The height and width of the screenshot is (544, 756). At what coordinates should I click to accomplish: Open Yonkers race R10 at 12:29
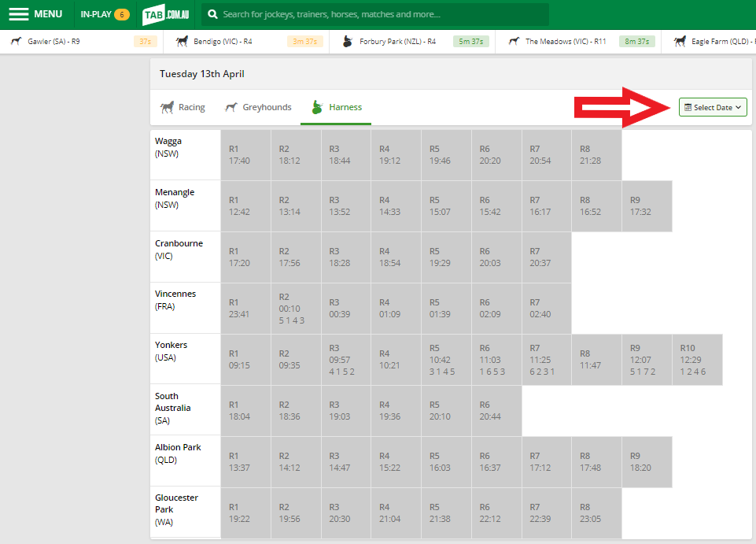pos(697,359)
